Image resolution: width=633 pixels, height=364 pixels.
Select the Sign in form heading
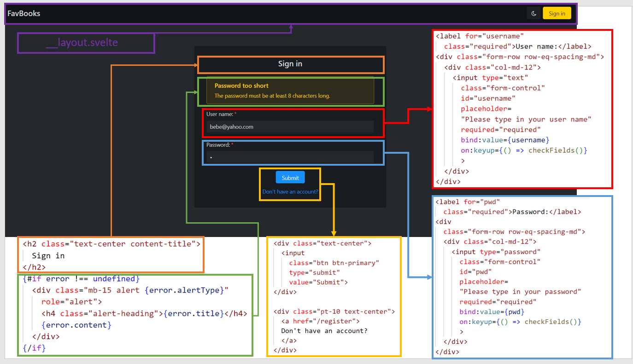click(290, 64)
